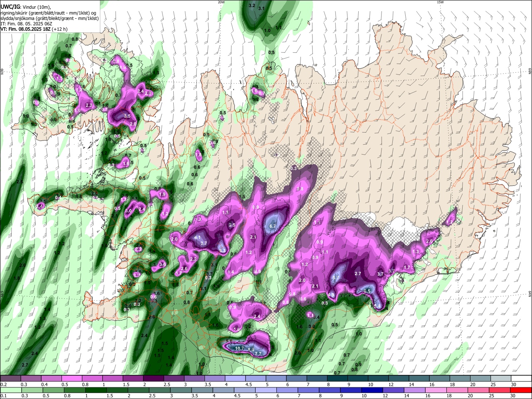This screenshot has height=399, width=532.
Task: Click the 'slydda/snjókoma' legend description line
Action: pyautogui.click(x=49, y=18)
